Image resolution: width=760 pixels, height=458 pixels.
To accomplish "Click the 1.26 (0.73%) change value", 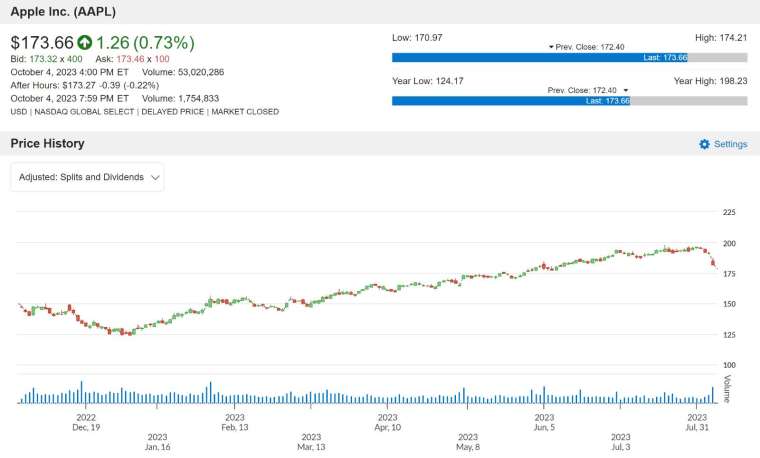I will point(145,43).
